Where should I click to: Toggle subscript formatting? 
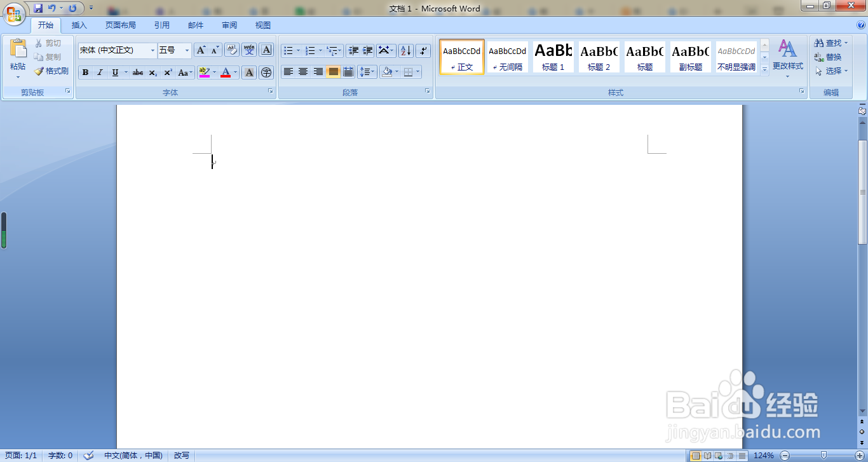[x=153, y=72]
